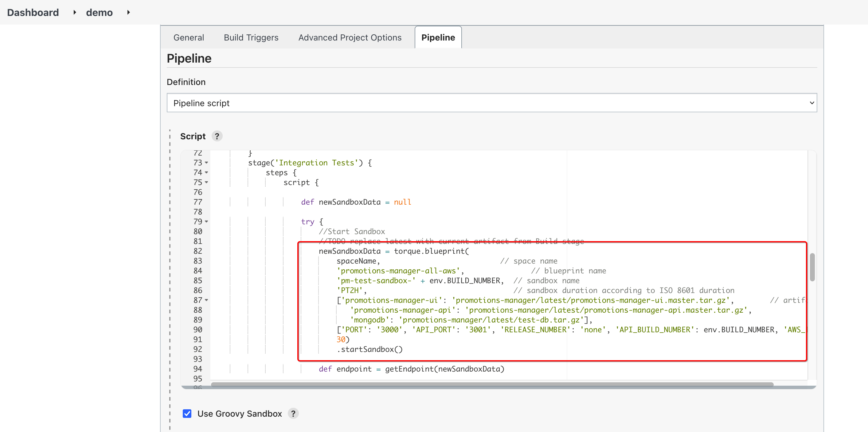Collapse the script block at line 75
This screenshot has height=432, width=868.
206,183
